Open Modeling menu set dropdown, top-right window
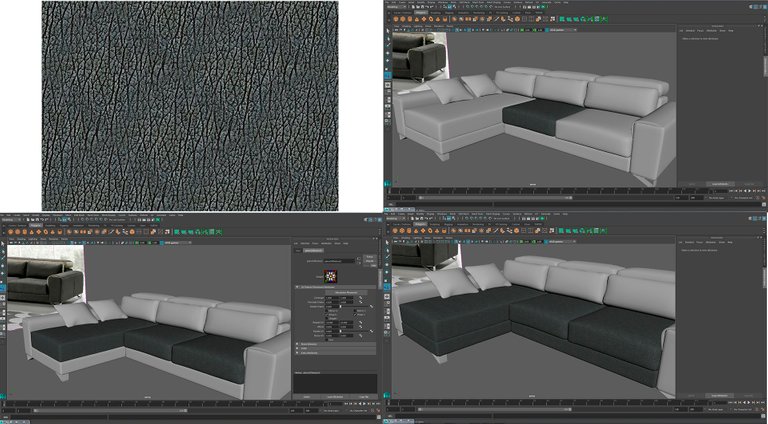The width and height of the screenshot is (768, 424). point(396,7)
